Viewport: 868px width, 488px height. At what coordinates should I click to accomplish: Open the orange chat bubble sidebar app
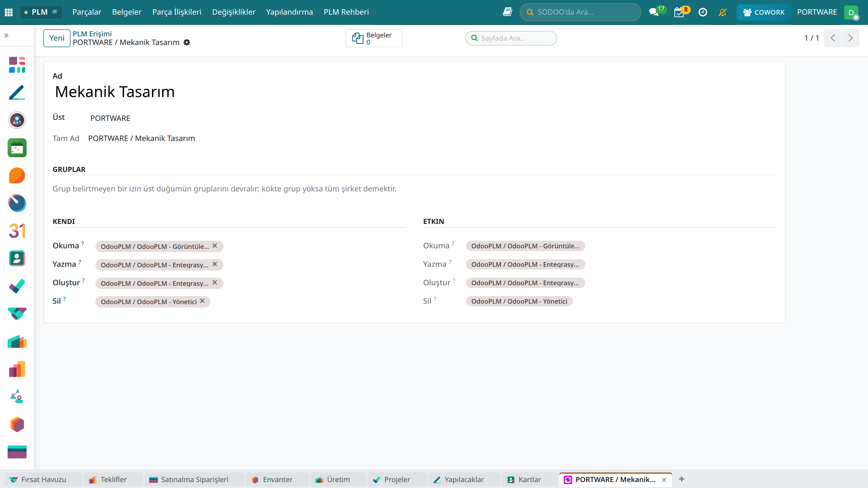[x=17, y=175]
